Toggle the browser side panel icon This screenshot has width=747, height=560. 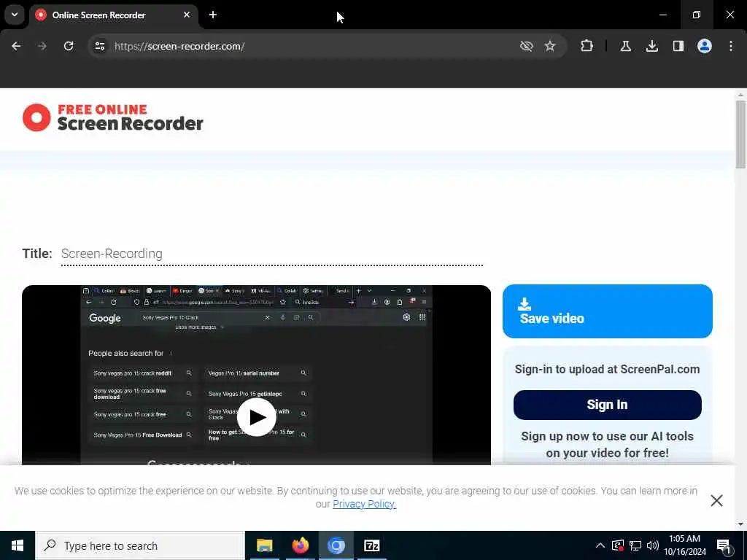point(678,46)
